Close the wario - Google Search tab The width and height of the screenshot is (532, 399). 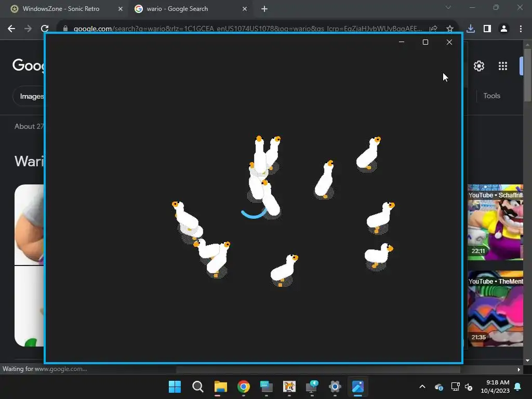245,9
